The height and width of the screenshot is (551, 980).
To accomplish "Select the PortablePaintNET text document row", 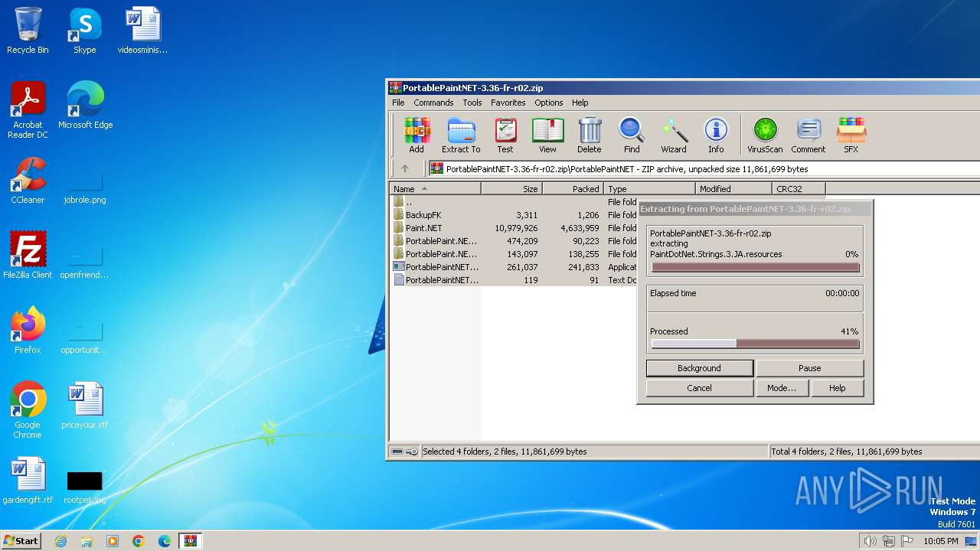I will 514,280.
